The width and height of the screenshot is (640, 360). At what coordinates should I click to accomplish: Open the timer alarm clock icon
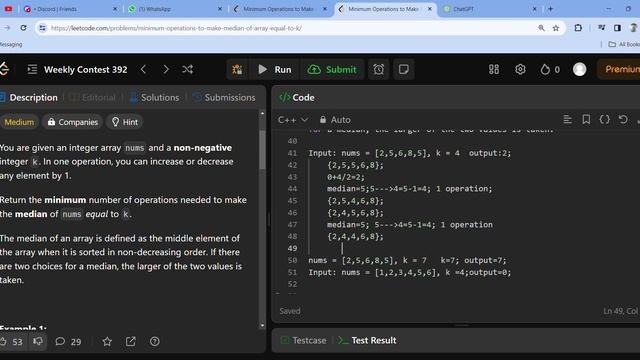coord(379,69)
